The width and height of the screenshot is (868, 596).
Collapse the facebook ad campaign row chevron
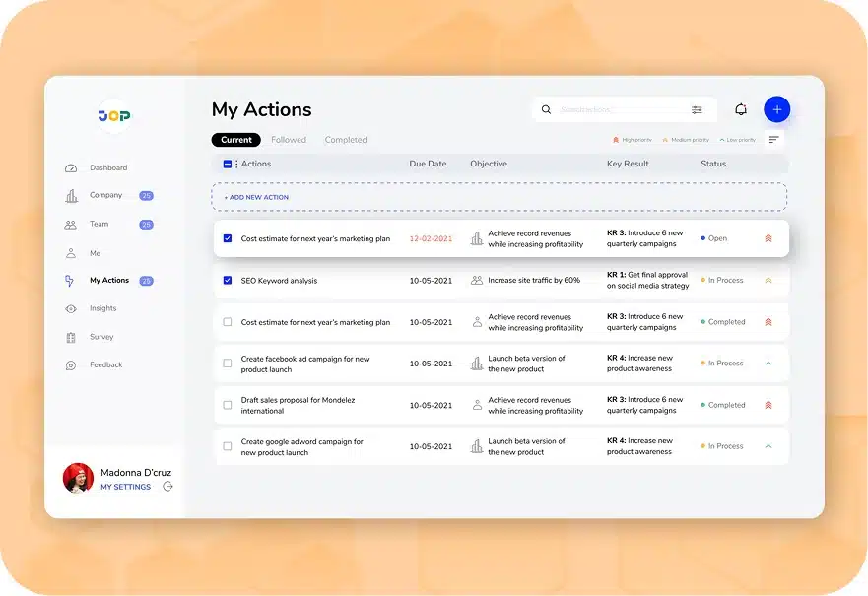[768, 363]
